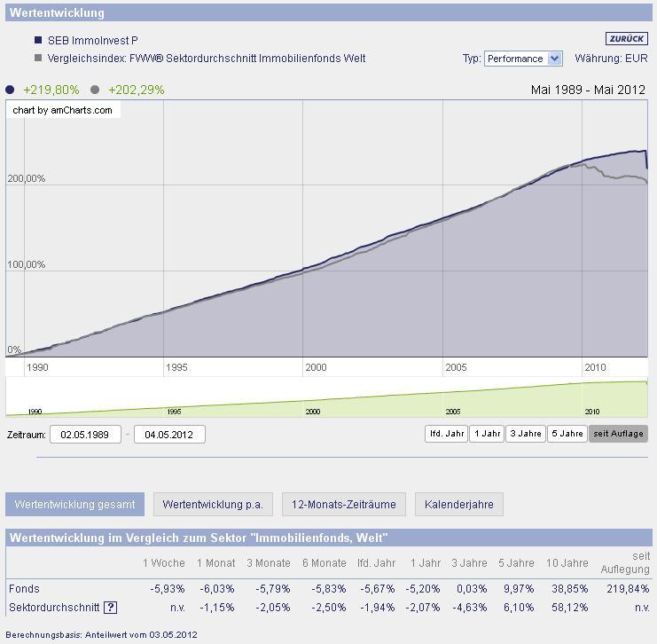Click the +219,80% fund performance value
The width and height of the screenshot is (657, 644).
tap(51, 90)
